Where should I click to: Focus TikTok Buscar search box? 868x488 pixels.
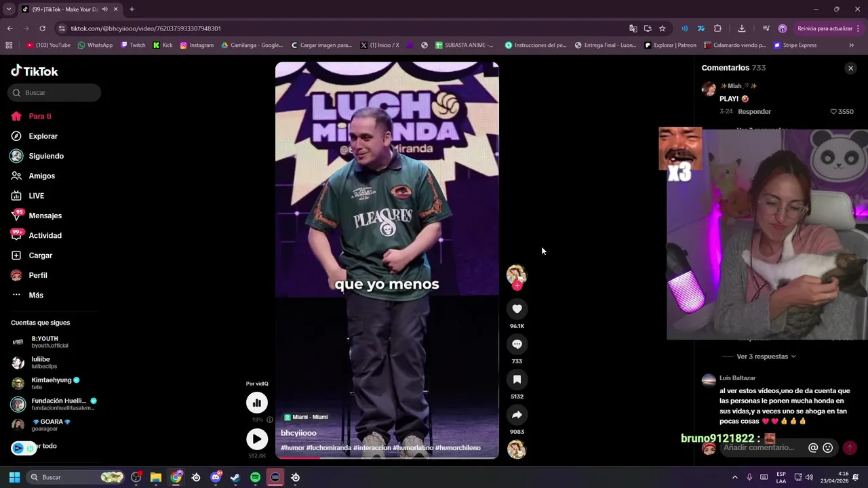pos(54,93)
